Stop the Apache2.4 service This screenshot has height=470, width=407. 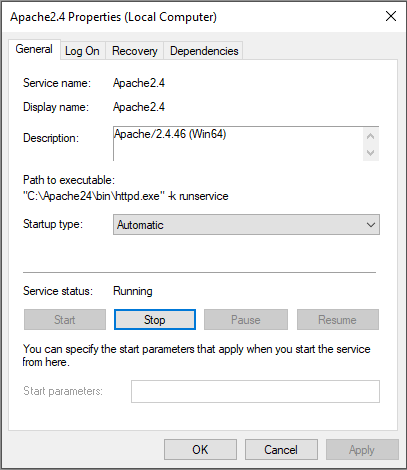coord(155,320)
